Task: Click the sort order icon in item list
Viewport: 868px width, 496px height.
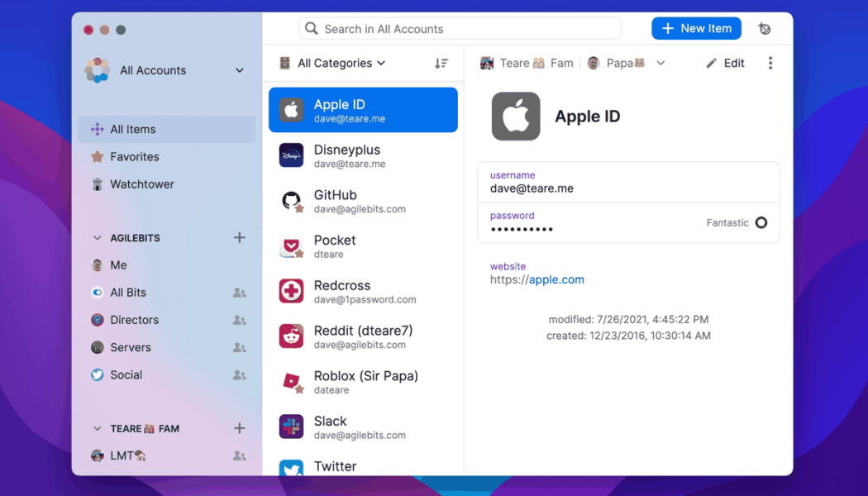Action: click(441, 64)
